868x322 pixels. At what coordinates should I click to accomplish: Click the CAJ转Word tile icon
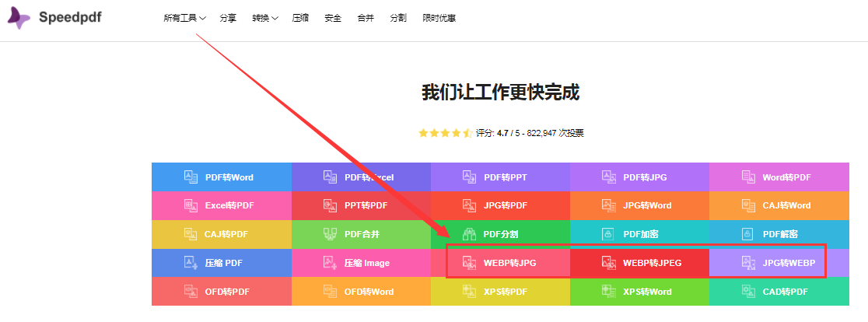coord(748,205)
